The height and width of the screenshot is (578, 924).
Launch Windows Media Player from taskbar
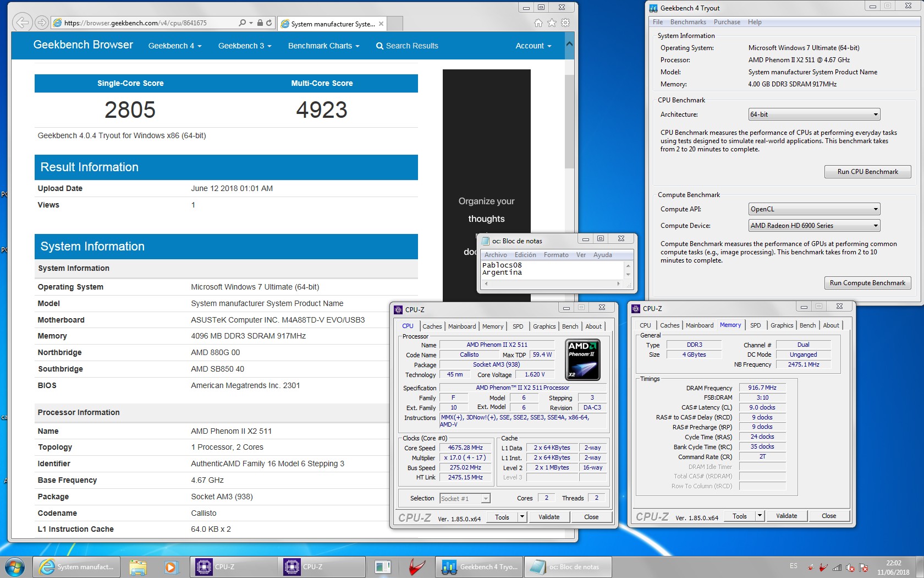[x=170, y=566]
